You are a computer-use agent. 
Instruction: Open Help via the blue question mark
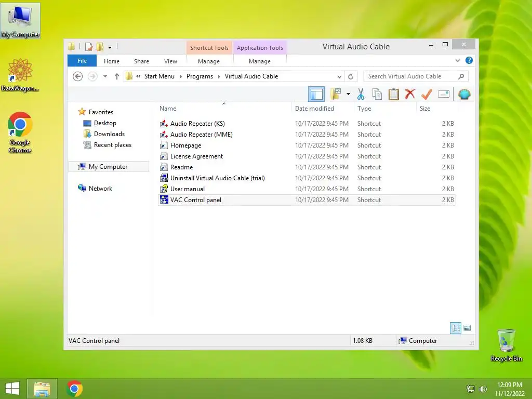tap(469, 60)
